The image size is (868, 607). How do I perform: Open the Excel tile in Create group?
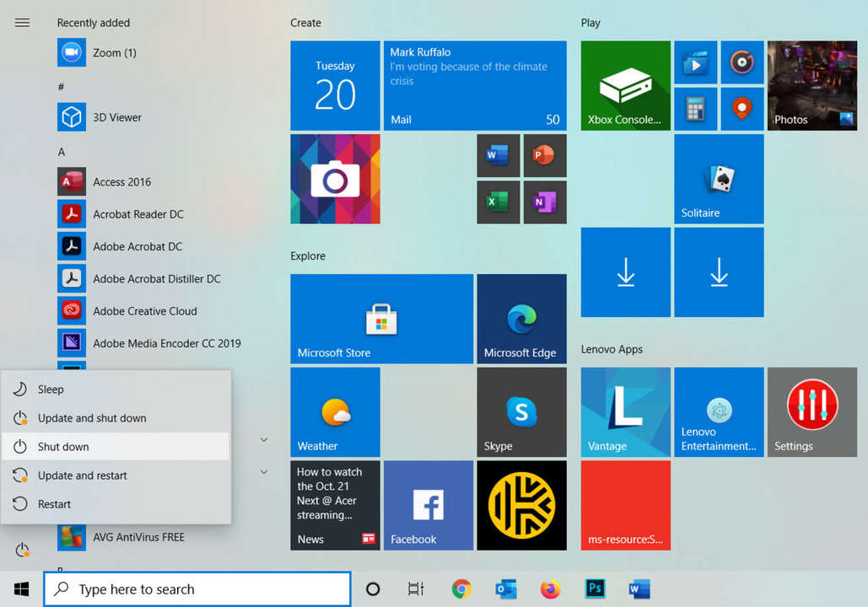pyautogui.click(x=499, y=202)
